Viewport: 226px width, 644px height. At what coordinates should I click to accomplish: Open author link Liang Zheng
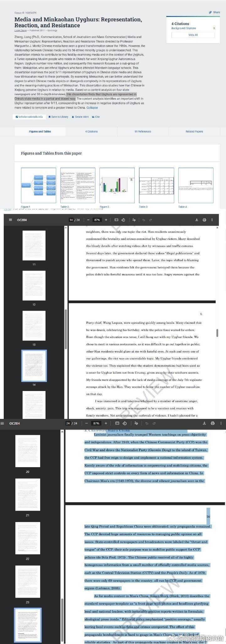pos(20,30)
